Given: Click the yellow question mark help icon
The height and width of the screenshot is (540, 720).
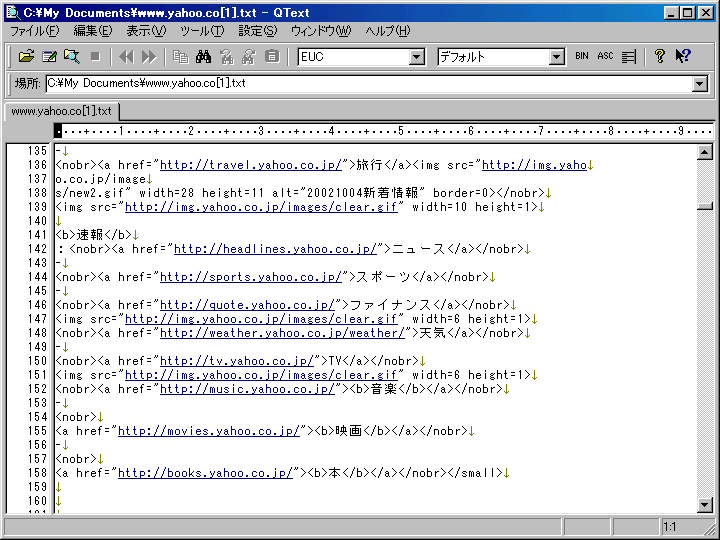Looking at the screenshot, I should pyautogui.click(x=660, y=56).
